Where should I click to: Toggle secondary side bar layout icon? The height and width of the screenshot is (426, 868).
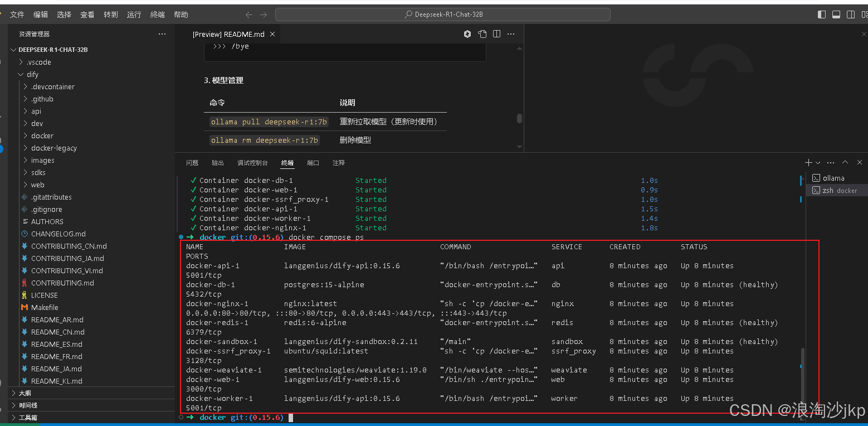point(851,15)
